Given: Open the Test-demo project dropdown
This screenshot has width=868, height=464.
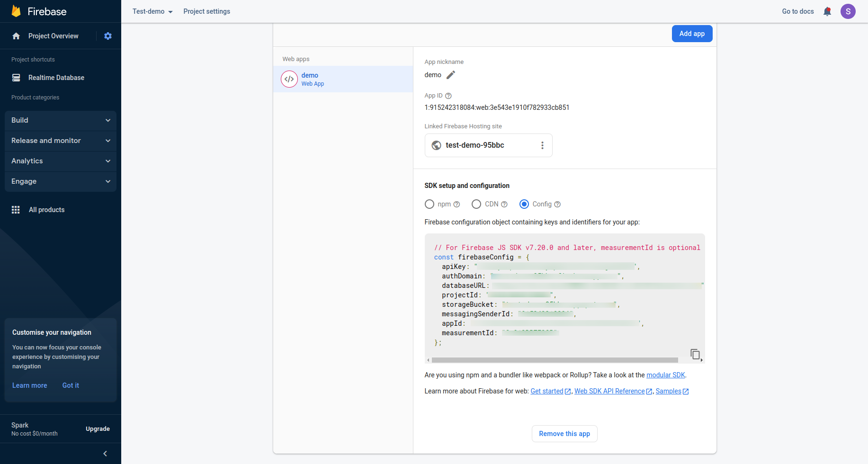Looking at the screenshot, I should tap(152, 11).
